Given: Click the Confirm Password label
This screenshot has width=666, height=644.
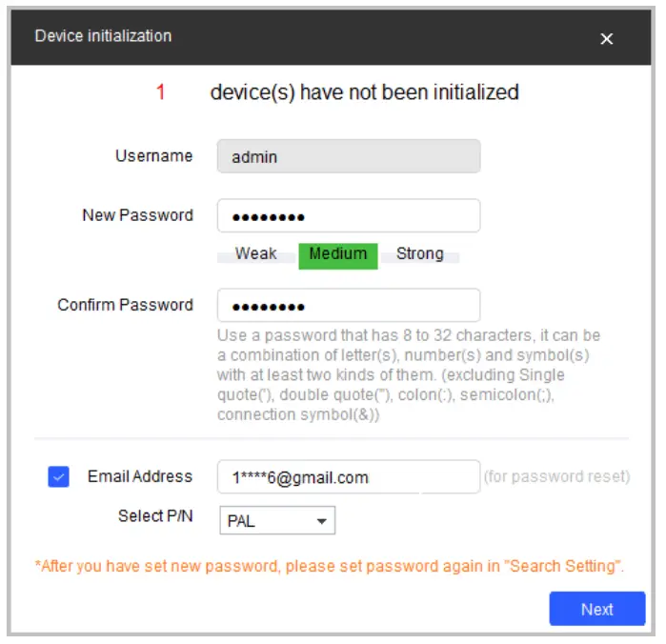Looking at the screenshot, I should click(x=125, y=305).
